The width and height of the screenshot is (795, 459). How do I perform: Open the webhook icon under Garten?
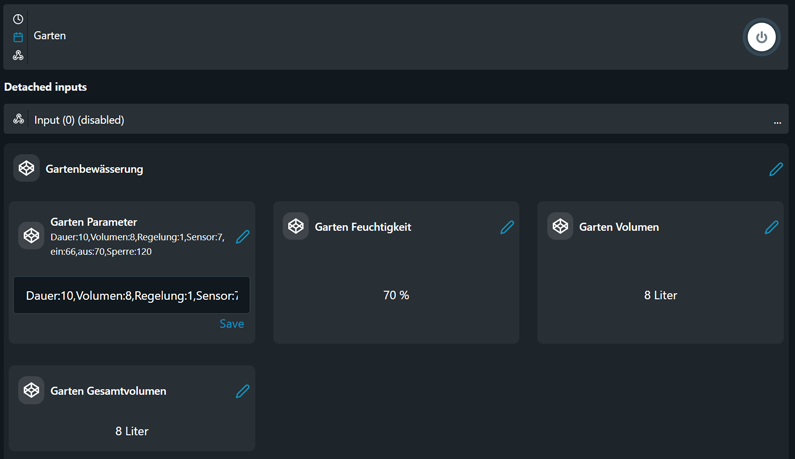coord(18,55)
